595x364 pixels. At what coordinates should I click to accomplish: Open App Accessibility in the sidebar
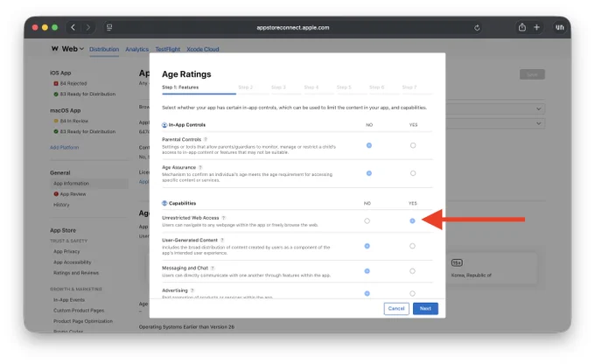point(73,262)
